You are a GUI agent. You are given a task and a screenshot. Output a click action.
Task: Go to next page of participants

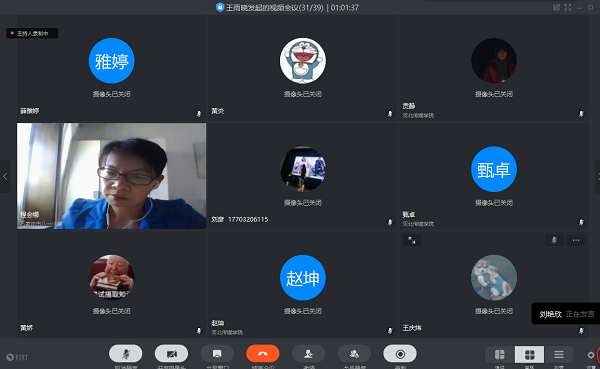[598, 176]
